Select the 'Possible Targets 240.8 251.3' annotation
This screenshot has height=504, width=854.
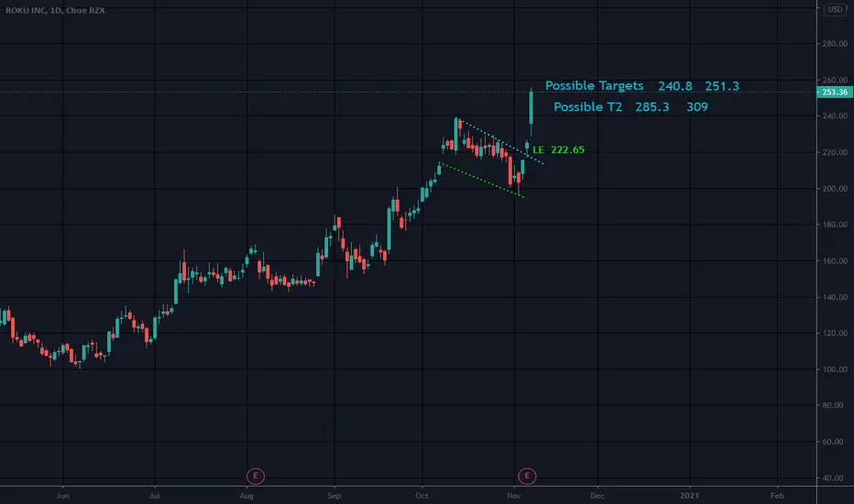pyautogui.click(x=642, y=85)
